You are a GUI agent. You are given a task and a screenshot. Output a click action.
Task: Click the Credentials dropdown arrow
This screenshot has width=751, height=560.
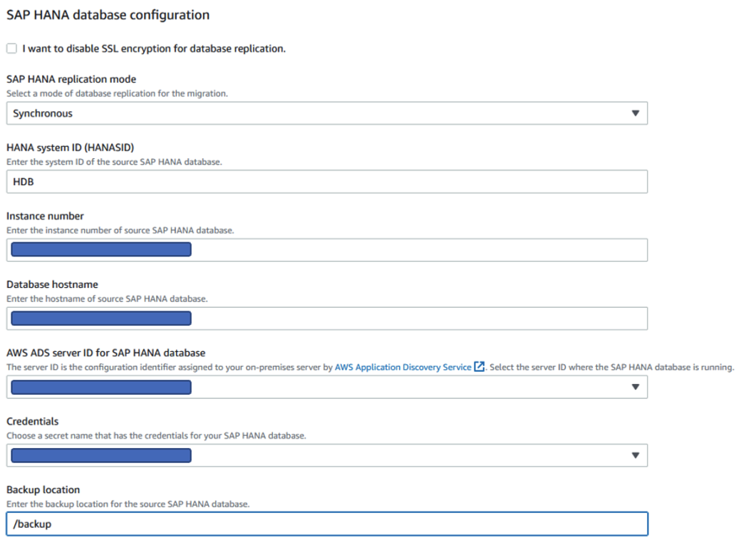(636, 455)
